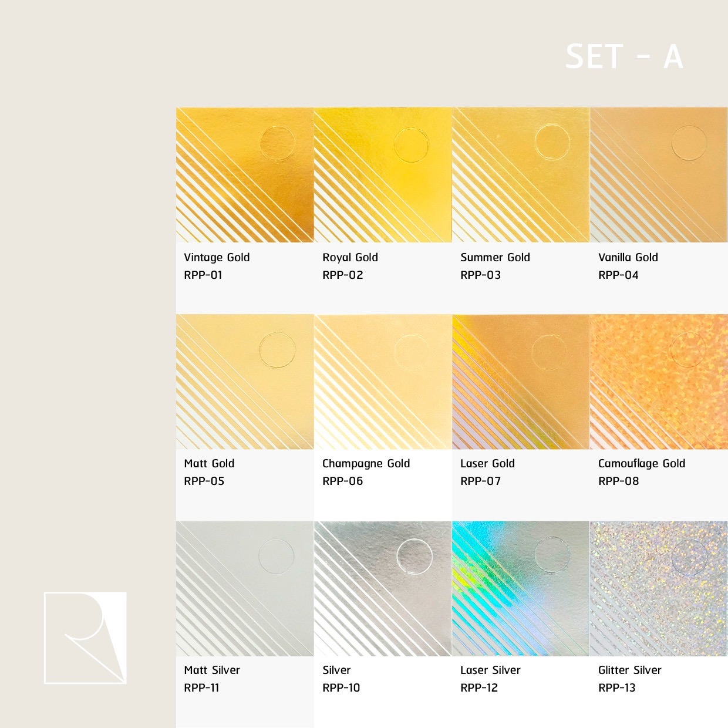Select the Matt Silver swatch
728x728 pixels.
[x=245, y=588]
